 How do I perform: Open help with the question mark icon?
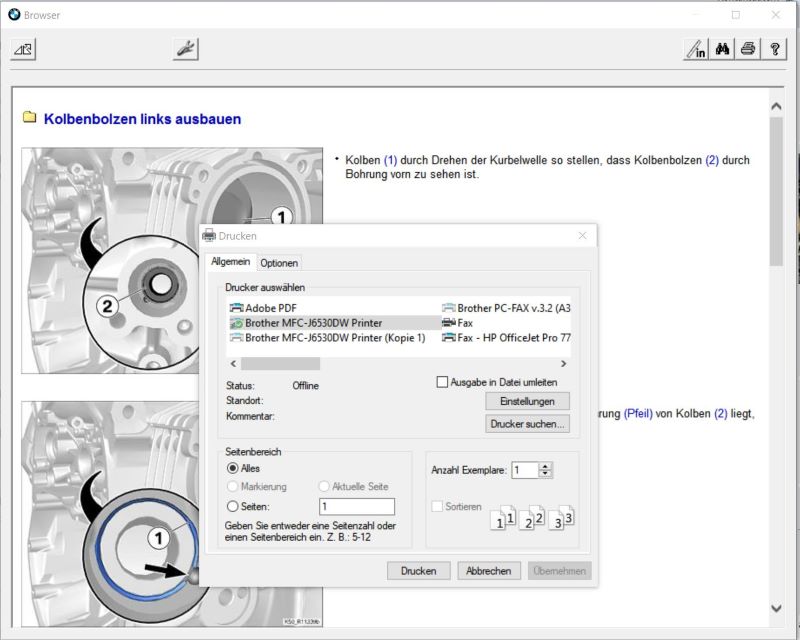tap(774, 50)
